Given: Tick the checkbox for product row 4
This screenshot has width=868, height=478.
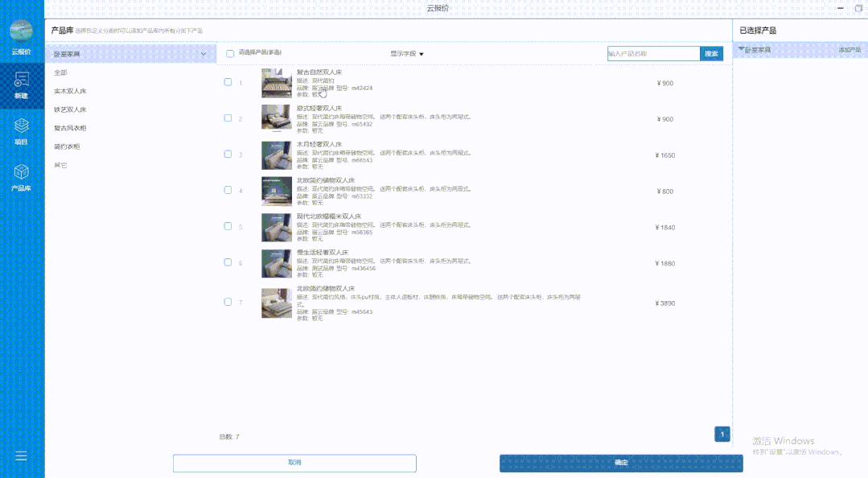Looking at the screenshot, I should coord(228,190).
